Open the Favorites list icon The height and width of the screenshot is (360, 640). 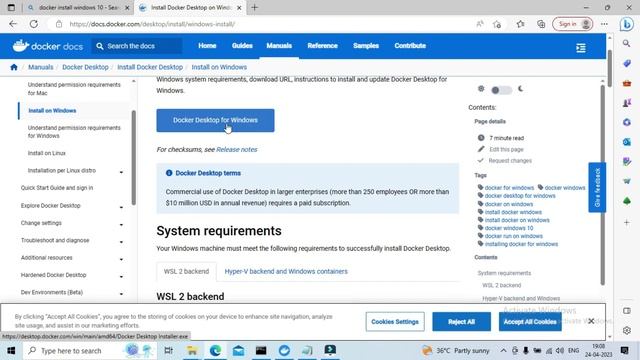520,24
